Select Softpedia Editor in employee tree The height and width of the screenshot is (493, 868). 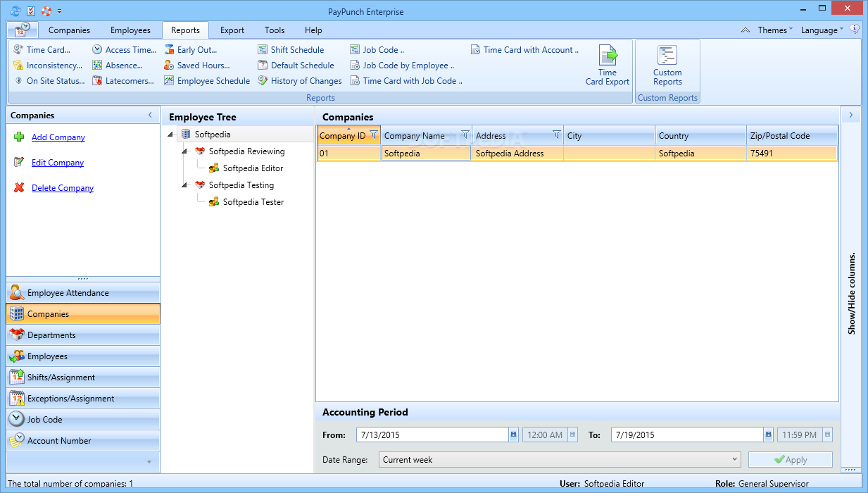pos(253,168)
